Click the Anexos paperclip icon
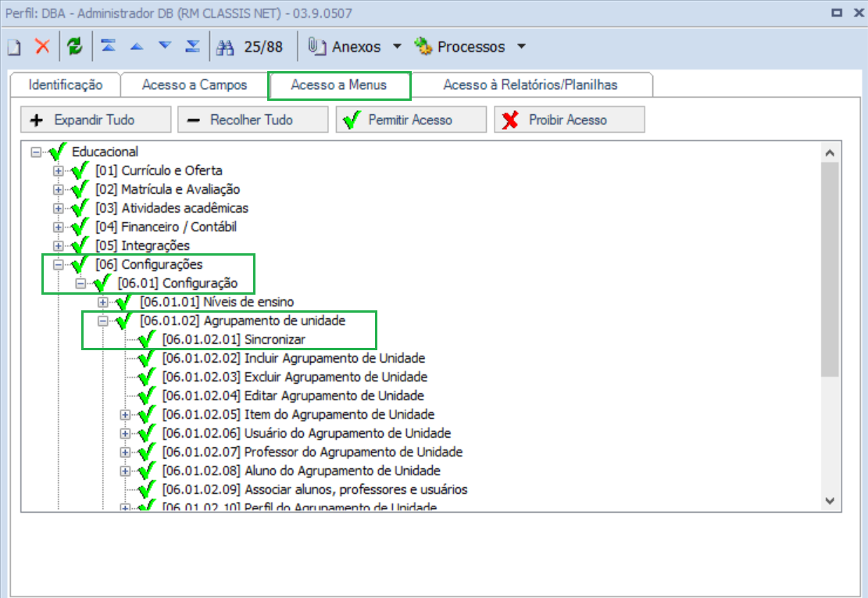The width and height of the screenshot is (868, 598). (316, 47)
